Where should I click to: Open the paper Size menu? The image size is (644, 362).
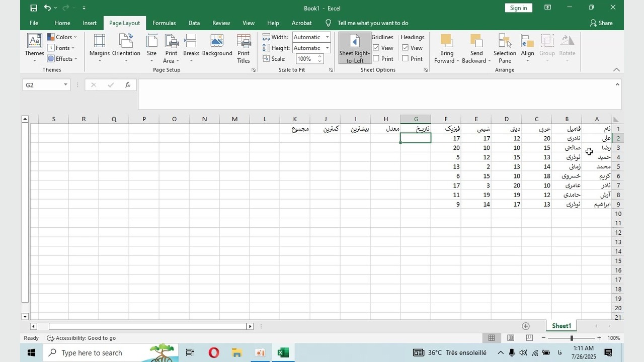pyautogui.click(x=151, y=48)
